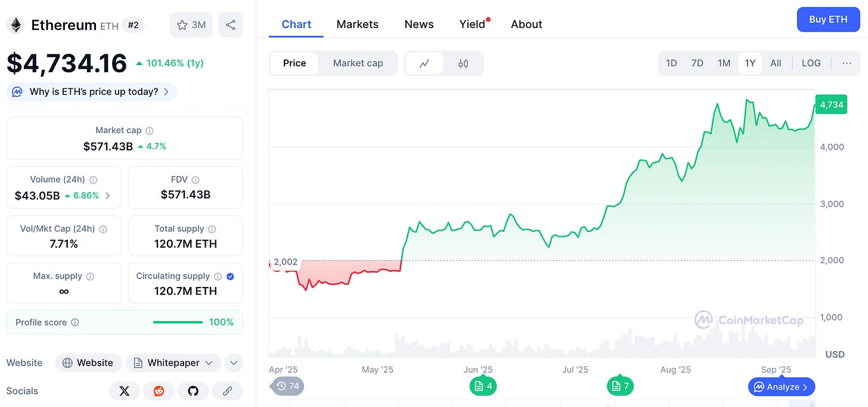Set chart range to 1Y
The height and width of the screenshot is (407, 868).
pyautogui.click(x=750, y=63)
